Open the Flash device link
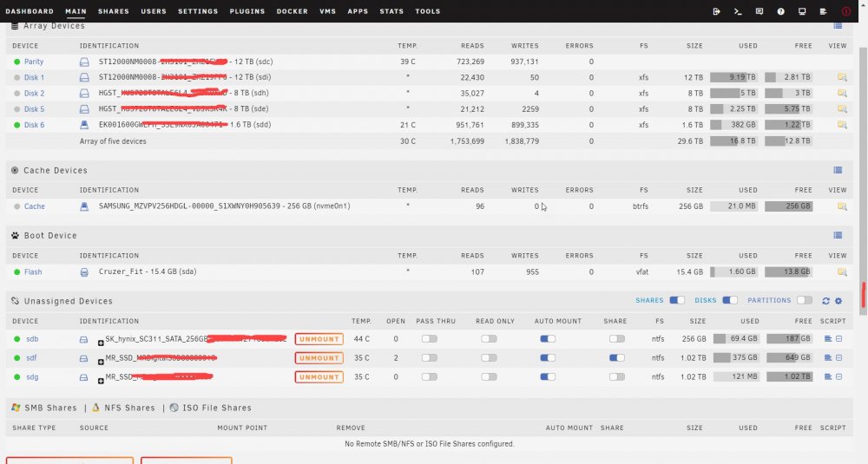The width and height of the screenshot is (868, 464). coord(33,272)
